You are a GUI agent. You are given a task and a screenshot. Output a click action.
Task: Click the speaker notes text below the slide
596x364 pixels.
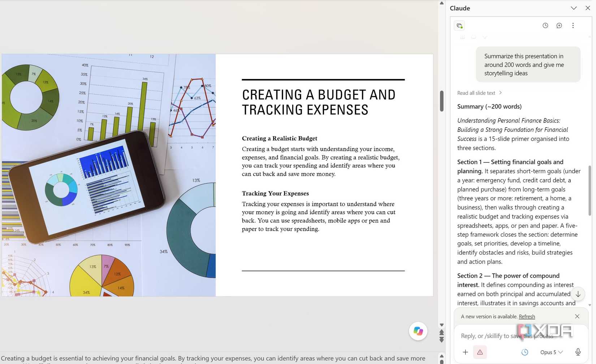coord(213,359)
